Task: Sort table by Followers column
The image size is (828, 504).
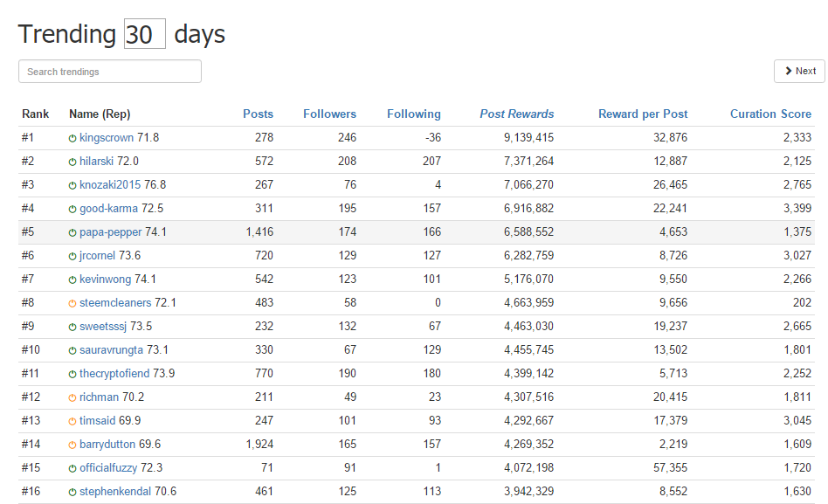Action: click(329, 114)
